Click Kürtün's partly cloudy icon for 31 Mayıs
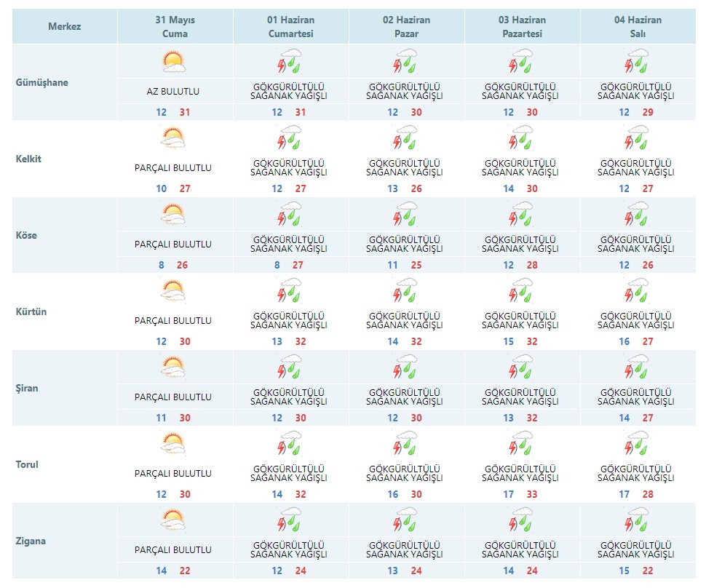 173,291
